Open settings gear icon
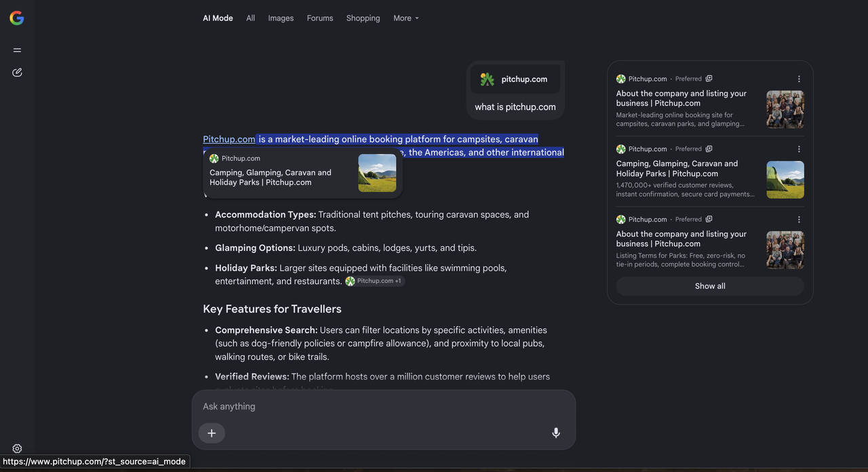 [x=17, y=448]
